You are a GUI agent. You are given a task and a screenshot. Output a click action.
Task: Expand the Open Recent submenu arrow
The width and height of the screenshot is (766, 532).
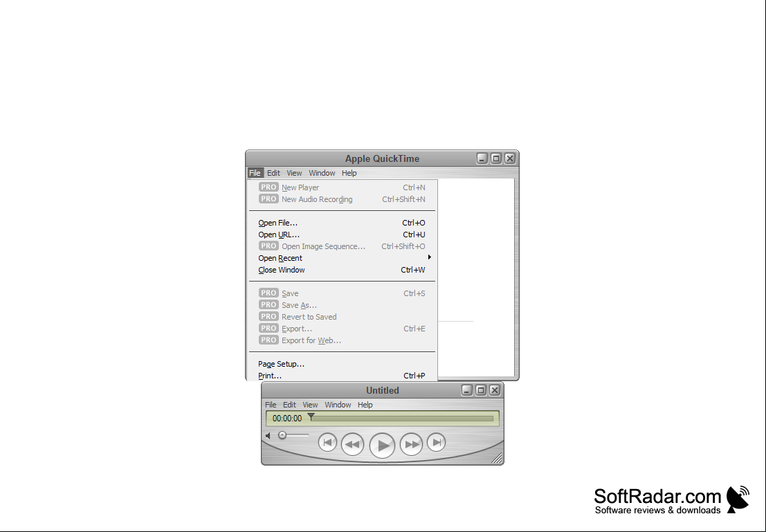[x=430, y=257]
